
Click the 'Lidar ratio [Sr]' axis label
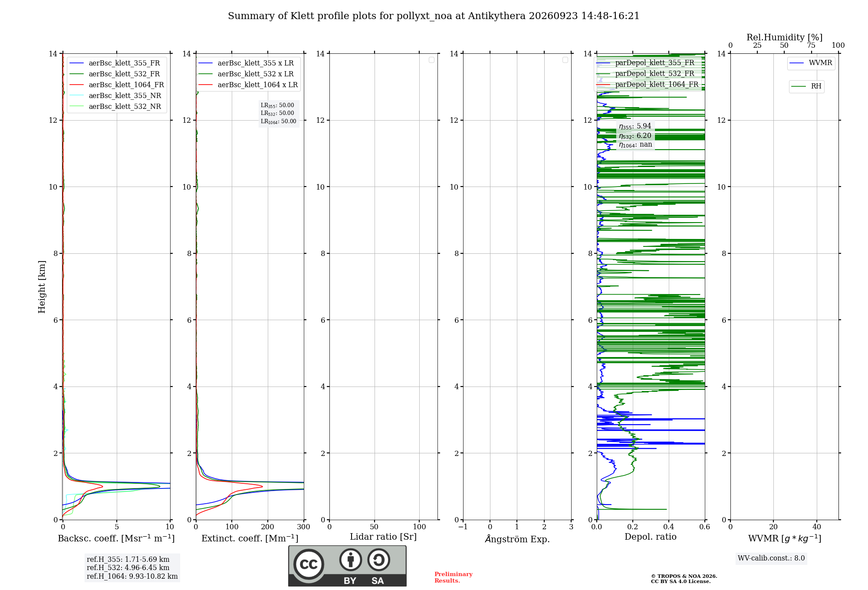(x=383, y=537)
